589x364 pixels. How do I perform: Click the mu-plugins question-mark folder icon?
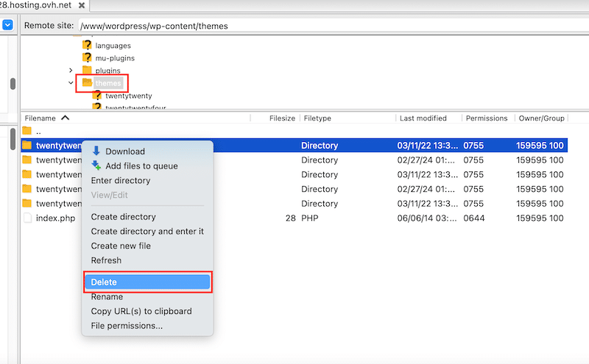(87, 58)
